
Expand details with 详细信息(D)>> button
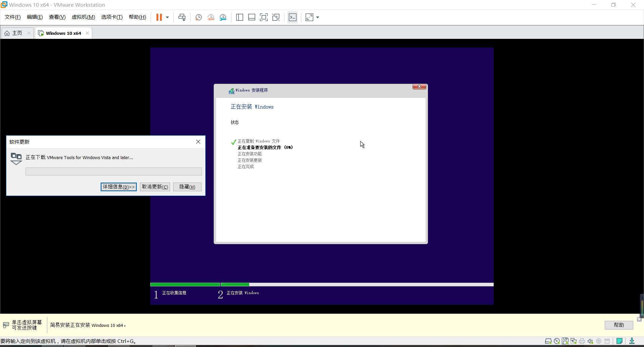coord(119,187)
